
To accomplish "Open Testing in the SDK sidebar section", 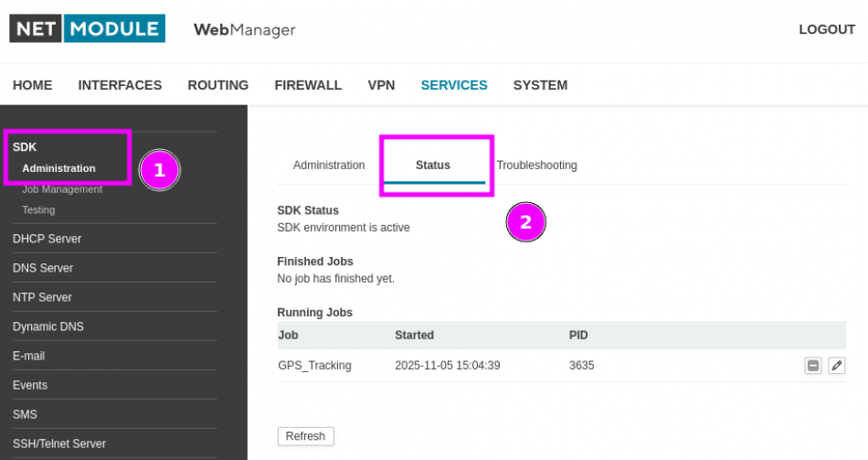I will click(x=38, y=209).
